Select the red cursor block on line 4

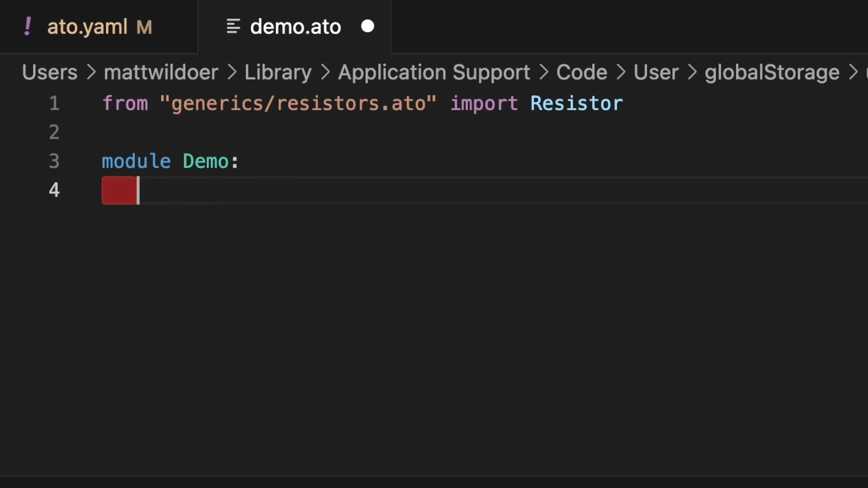pyautogui.click(x=118, y=191)
